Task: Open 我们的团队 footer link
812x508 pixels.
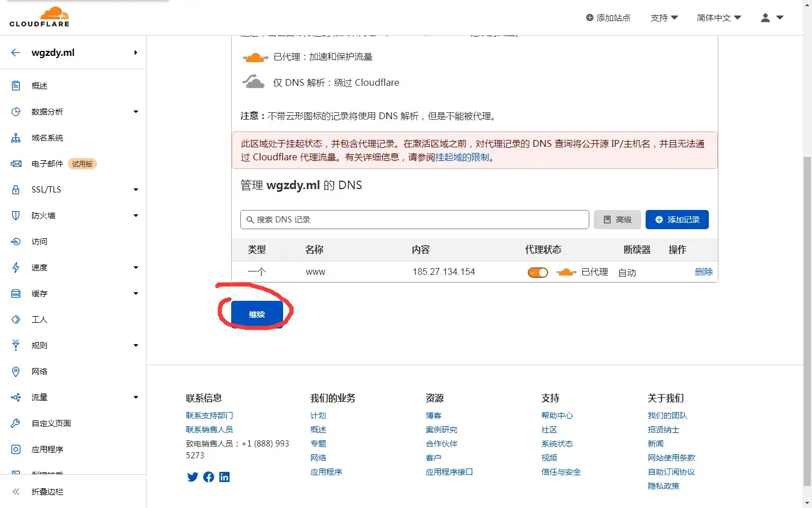Action: [x=668, y=415]
